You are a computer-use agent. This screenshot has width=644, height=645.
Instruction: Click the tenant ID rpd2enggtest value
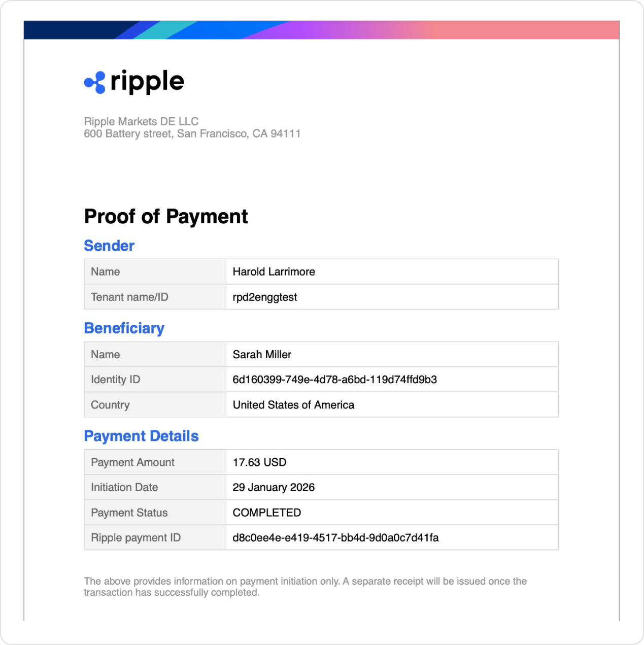tap(264, 297)
